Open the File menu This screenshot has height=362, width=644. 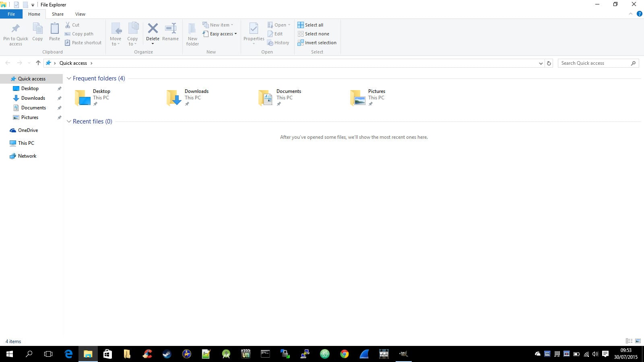pos(11,14)
